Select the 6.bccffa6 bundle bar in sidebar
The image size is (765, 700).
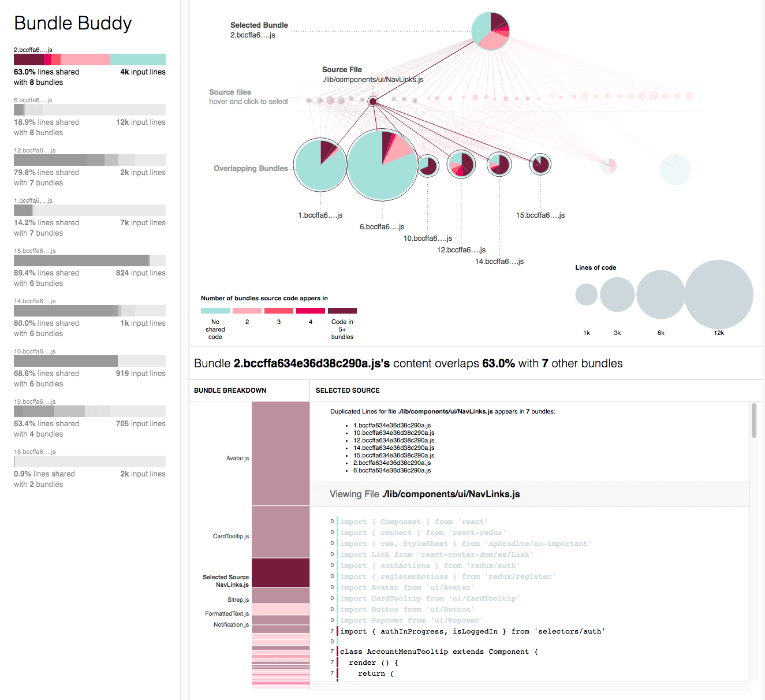tap(89, 110)
